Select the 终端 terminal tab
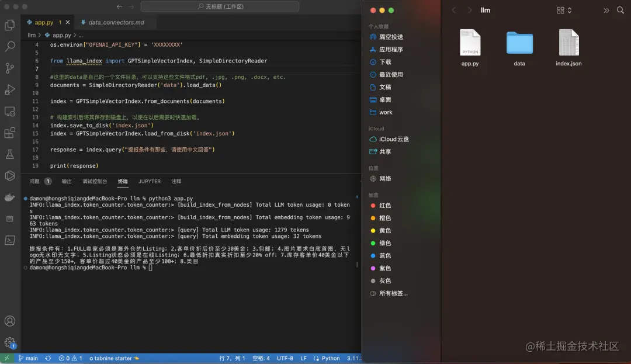Viewport: 631px width, 364px height. [123, 181]
